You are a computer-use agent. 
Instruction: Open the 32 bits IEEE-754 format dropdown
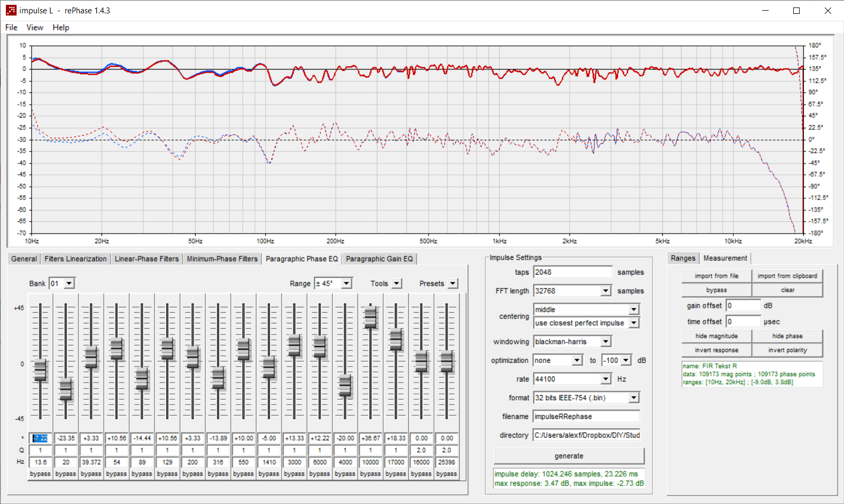(x=633, y=398)
